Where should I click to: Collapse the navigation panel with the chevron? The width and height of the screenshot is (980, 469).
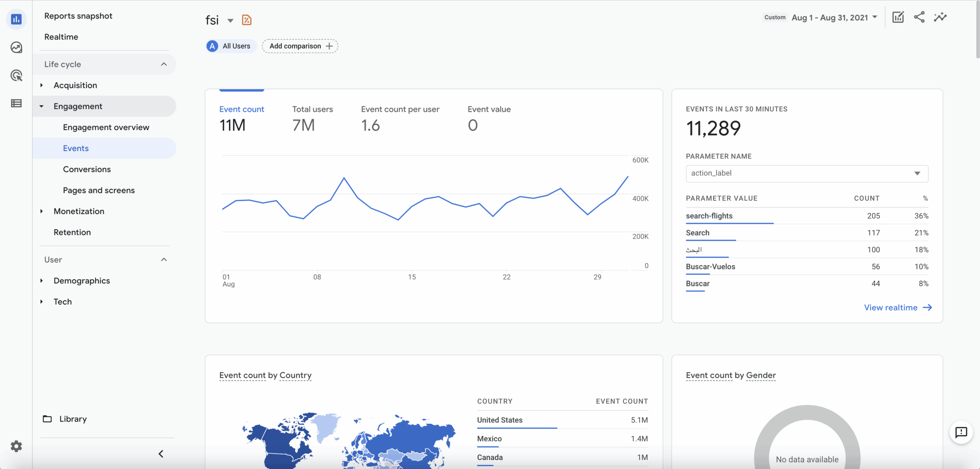161,454
